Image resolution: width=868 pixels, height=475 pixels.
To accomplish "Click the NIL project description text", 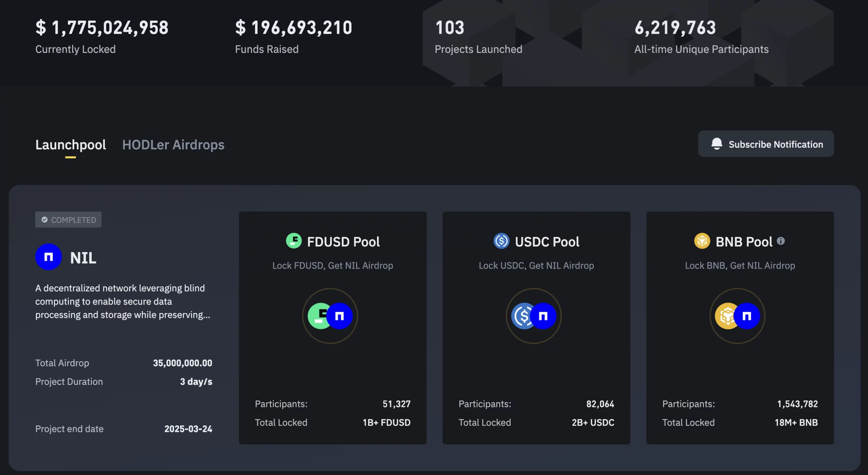I will point(123,302).
